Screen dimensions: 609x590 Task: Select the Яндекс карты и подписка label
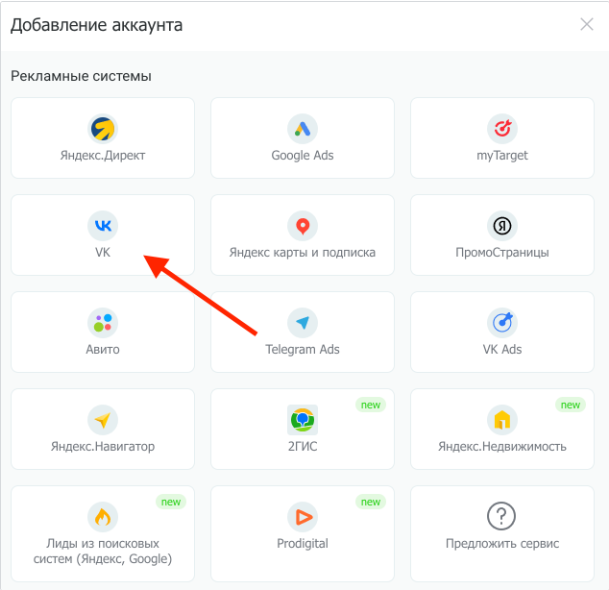click(x=302, y=252)
